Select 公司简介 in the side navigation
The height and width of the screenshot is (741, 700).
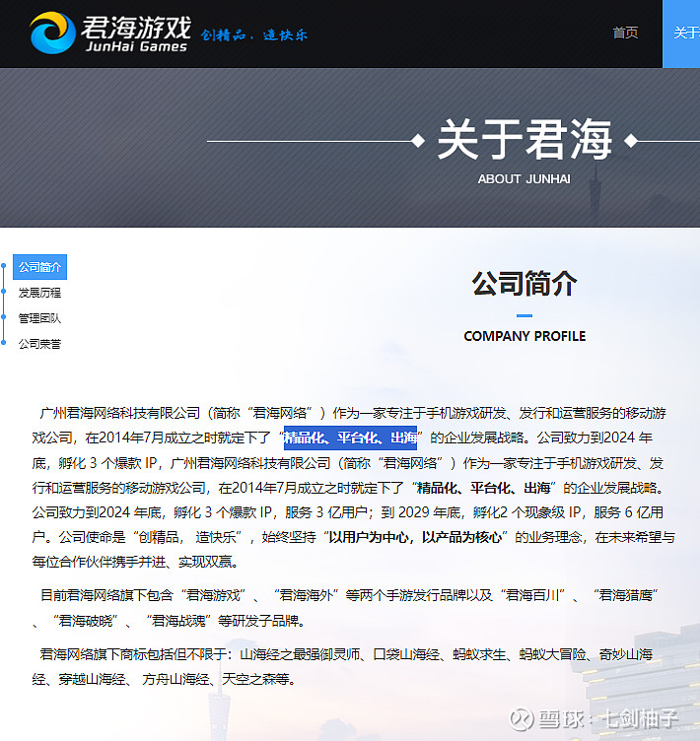39,267
